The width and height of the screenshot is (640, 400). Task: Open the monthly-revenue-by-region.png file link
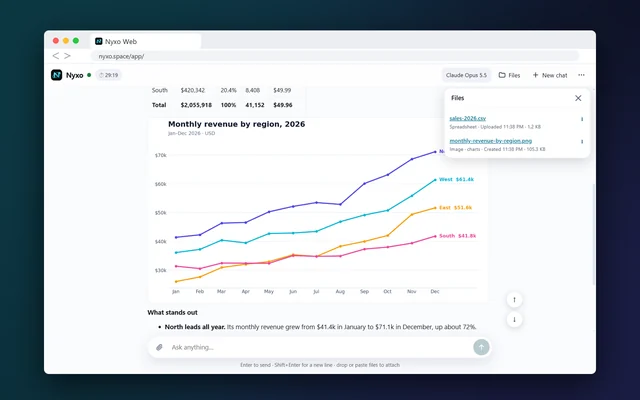[491, 141]
